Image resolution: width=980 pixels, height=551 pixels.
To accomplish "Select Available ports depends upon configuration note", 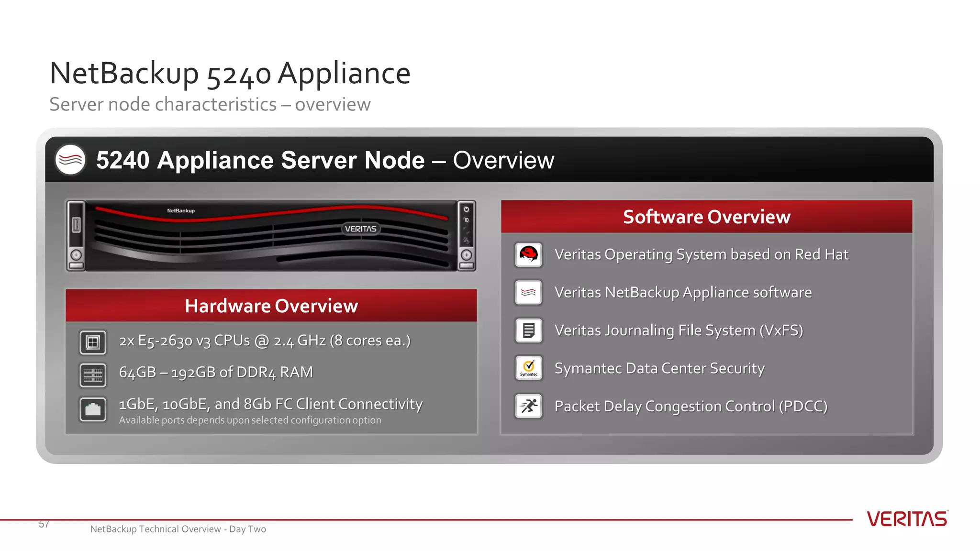I will click(250, 420).
